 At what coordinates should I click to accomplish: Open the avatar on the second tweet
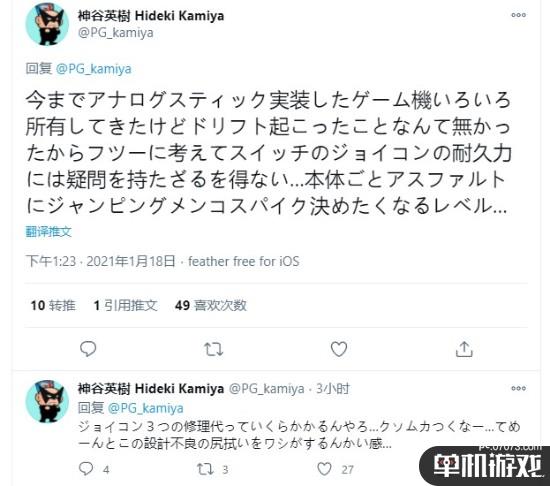point(47,401)
